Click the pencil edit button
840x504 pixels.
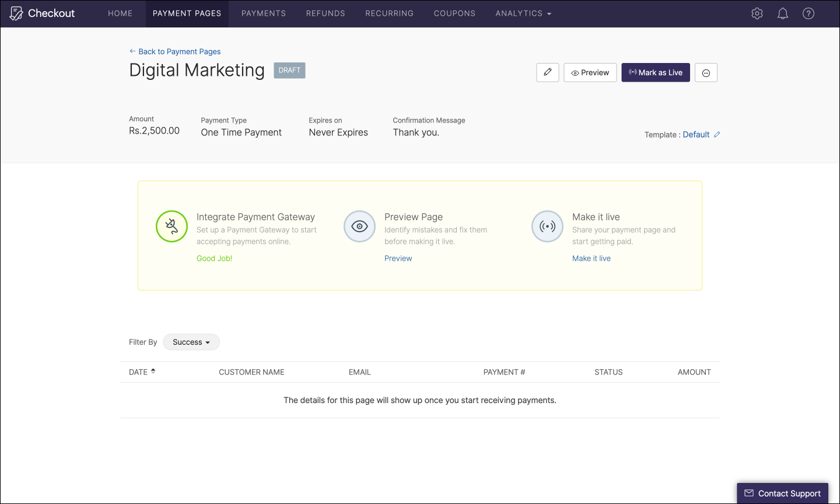coord(548,72)
